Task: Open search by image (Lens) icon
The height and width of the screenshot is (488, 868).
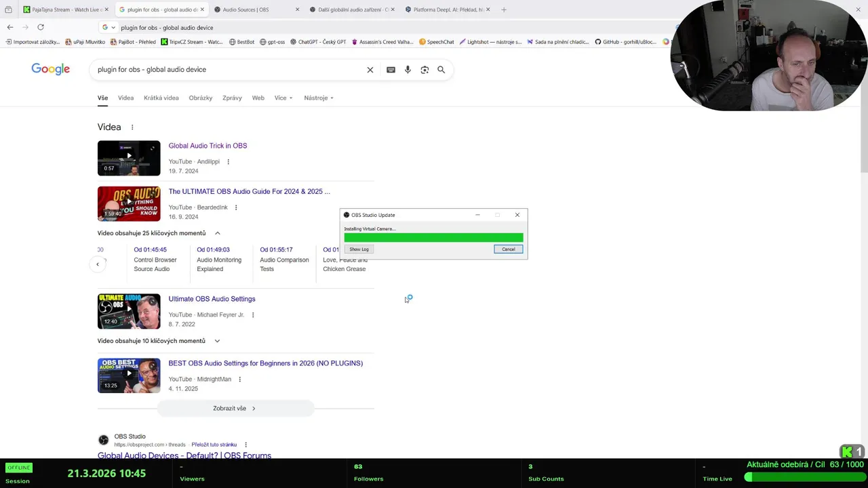Action: [425, 70]
